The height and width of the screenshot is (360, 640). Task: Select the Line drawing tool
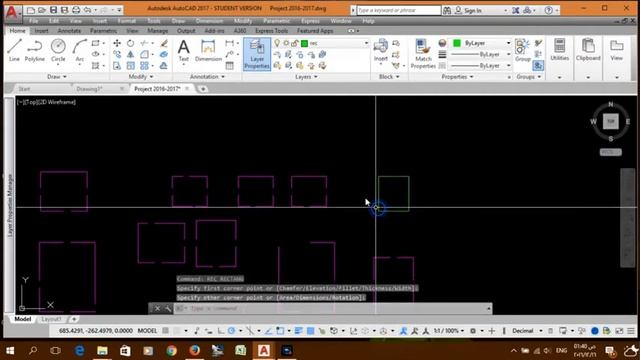point(14,51)
